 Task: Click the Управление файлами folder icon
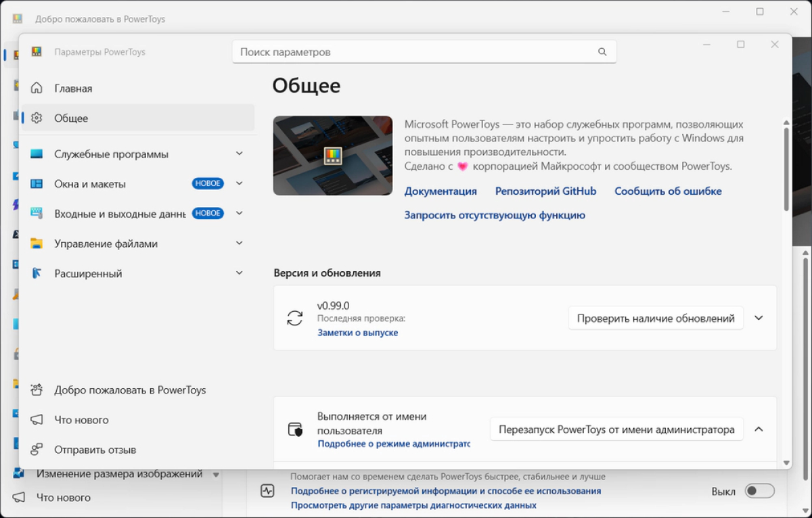pos(37,243)
